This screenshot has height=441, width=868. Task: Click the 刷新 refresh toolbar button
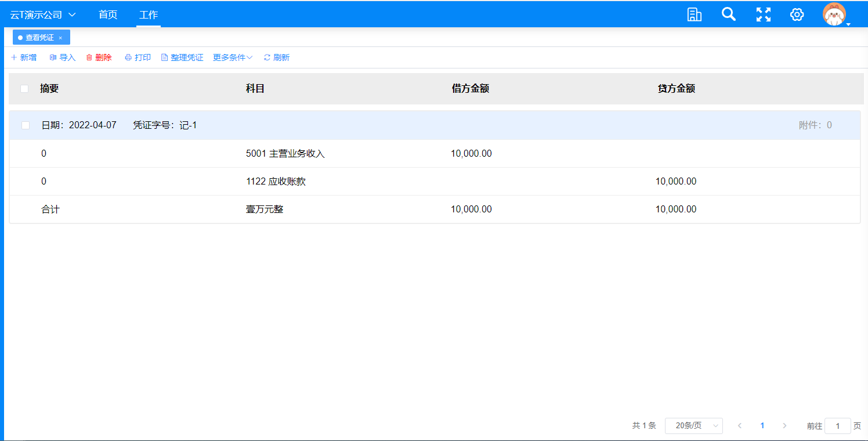click(x=277, y=57)
